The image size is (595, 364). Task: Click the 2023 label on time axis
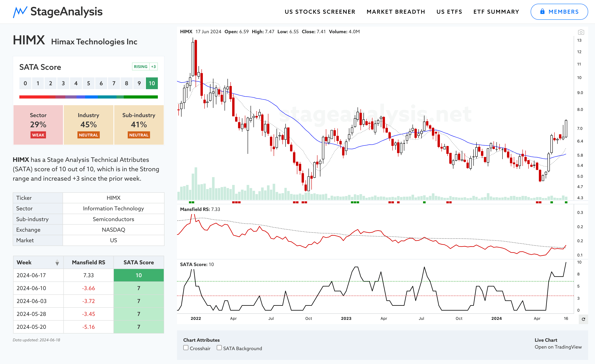click(346, 318)
